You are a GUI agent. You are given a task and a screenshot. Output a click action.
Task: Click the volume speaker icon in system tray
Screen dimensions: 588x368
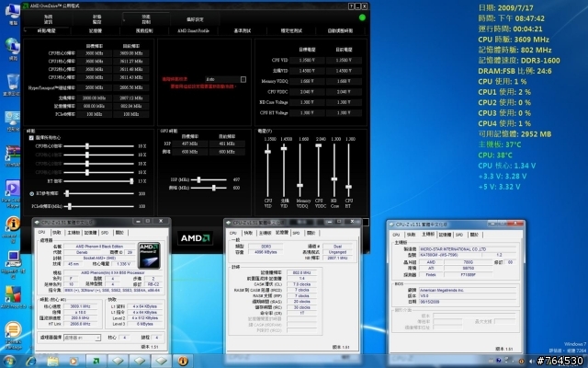click(x=531, y=362)
